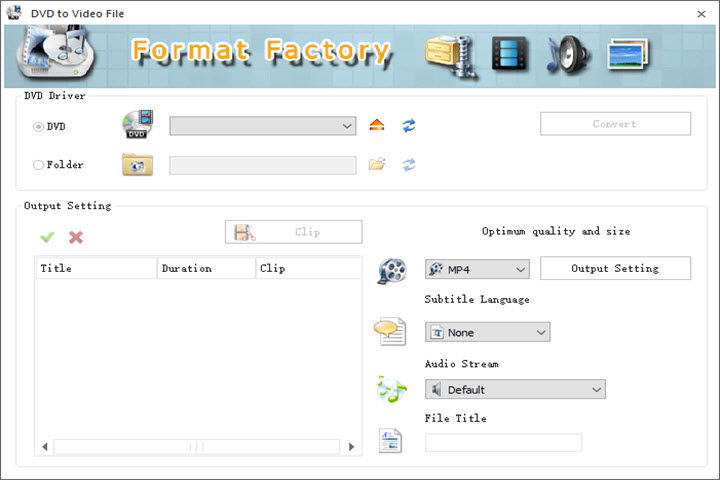Refresh the Folder source
This screenshot has width=720, height=480.
click(409, 164)
